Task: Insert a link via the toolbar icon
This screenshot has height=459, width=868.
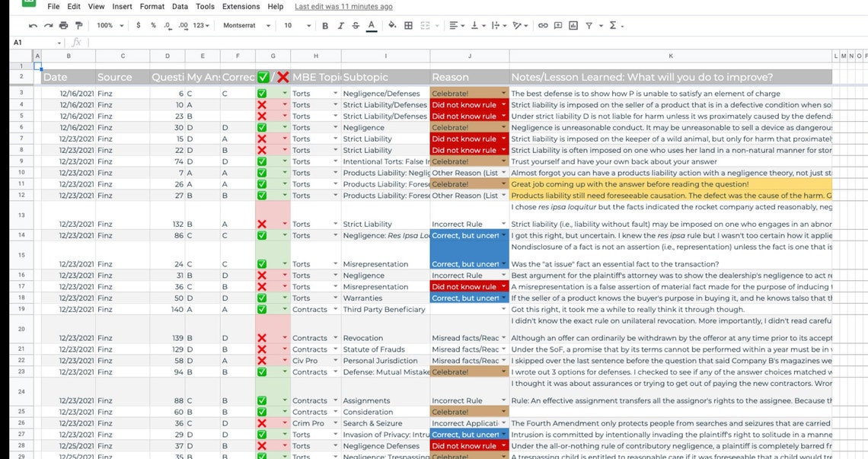Action: click(x=543, y=25)
